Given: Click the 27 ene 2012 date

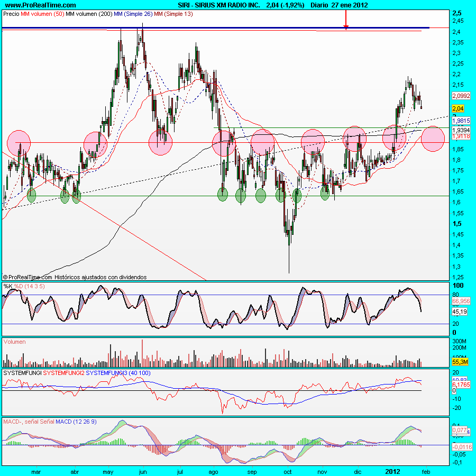Looking at the screenshot, I should point(350,5).
